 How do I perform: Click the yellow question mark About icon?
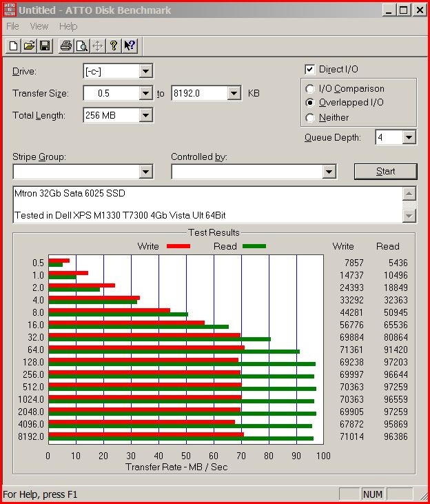[x=114, y=46]
